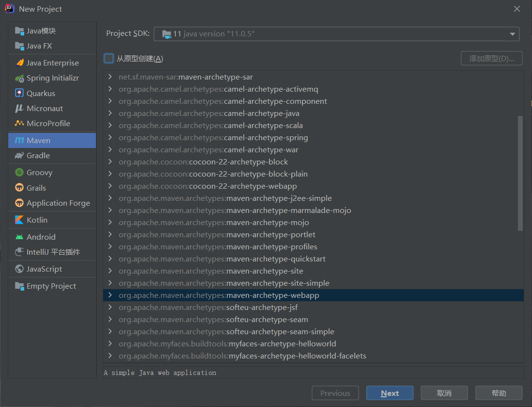Expand camel-archetype-activemq node
This screenshot has height=407, width=532.
coord(110,89)
